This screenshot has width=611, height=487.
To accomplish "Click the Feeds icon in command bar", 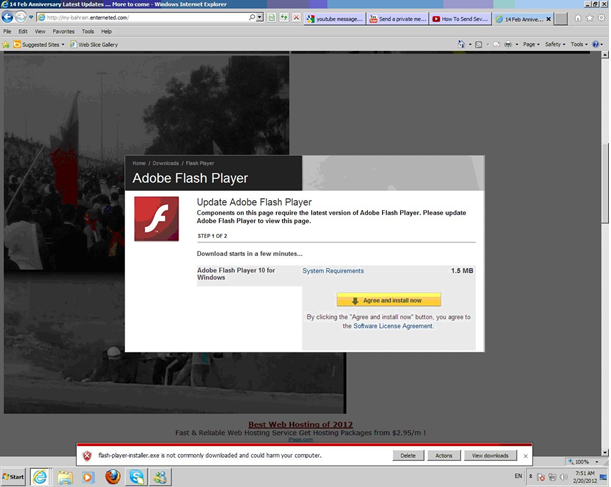I will coord(479,44).
